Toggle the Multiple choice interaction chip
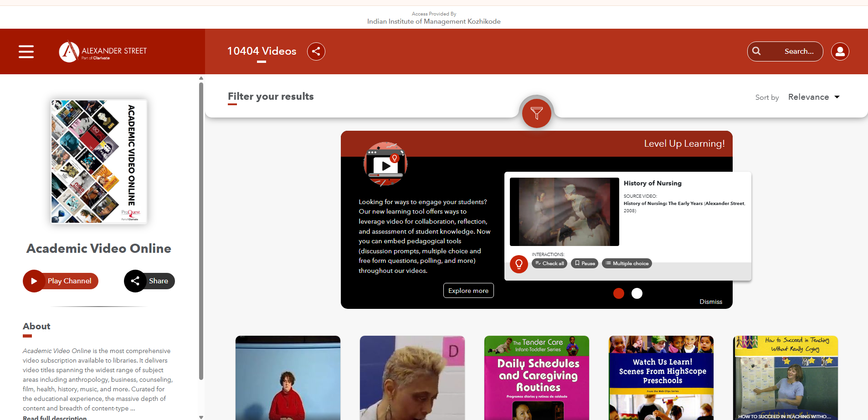 [x=627, y=263]
